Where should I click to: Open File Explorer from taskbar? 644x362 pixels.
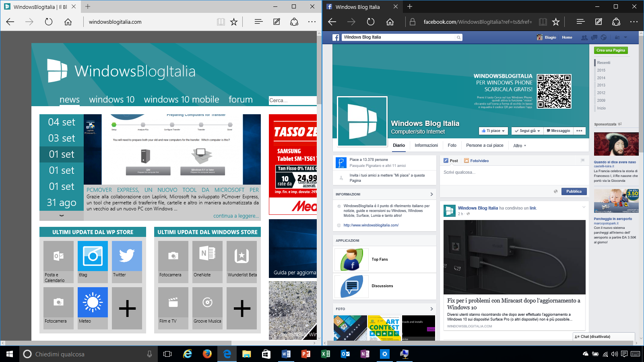[247, 354]
